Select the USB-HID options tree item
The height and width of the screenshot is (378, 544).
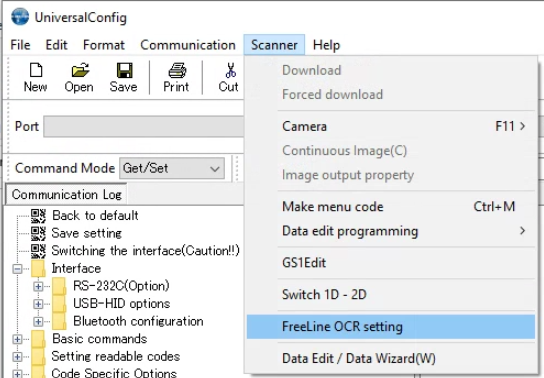[122, 304]
